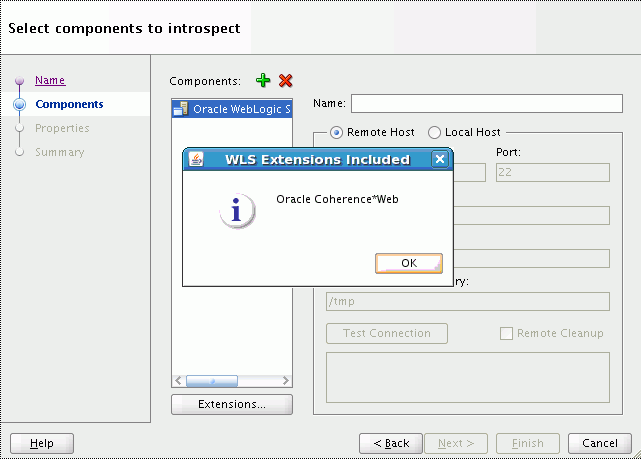This screenshot has width=641, height=459.
Task: Open the Extensions... button
Action: [232, 404]
